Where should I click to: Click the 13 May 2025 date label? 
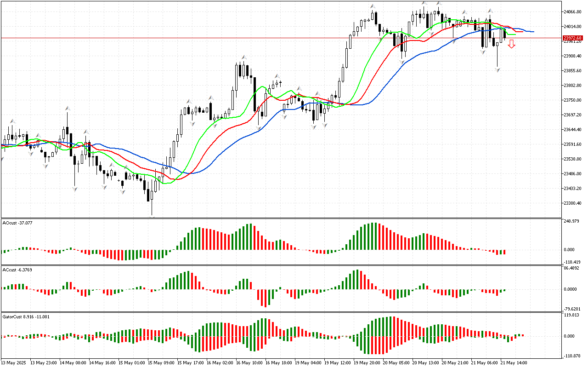[x=14, y=362]
